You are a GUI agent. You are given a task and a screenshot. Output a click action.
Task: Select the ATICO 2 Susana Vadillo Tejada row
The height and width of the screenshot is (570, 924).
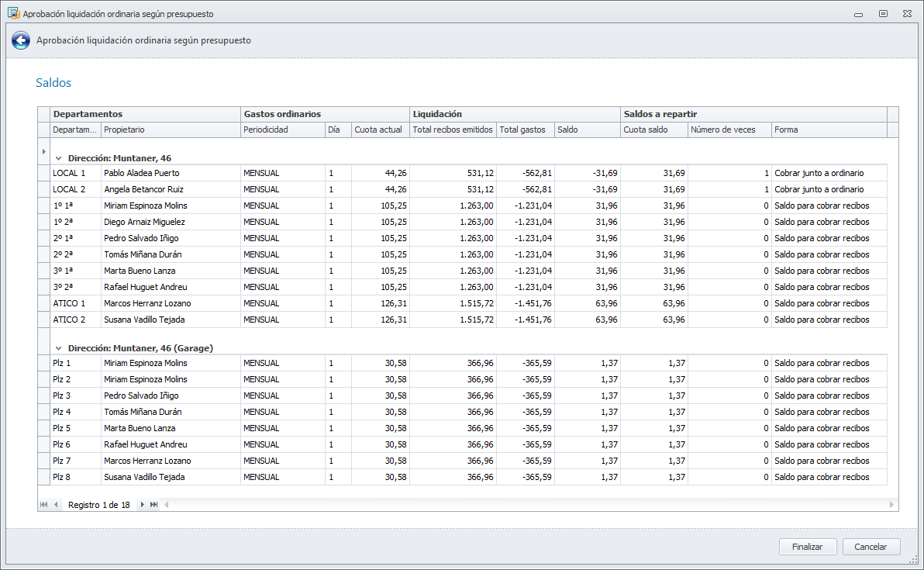[144, 320]
